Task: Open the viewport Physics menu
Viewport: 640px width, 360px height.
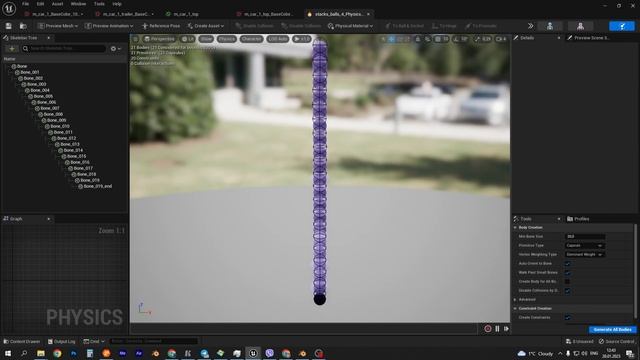Action: [x=227, y=39]
